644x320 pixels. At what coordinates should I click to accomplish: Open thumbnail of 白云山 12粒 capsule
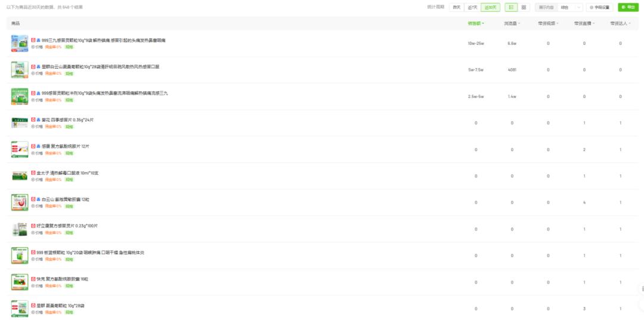pyautogui.click(x=20, y=202)
